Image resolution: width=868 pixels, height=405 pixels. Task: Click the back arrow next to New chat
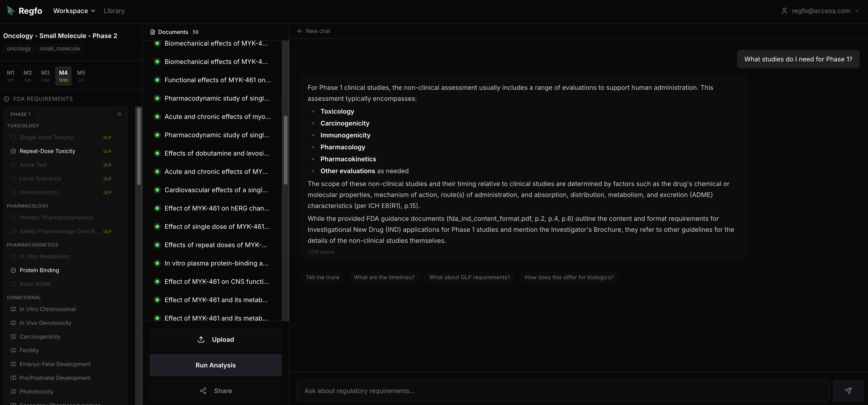[300, 31]
